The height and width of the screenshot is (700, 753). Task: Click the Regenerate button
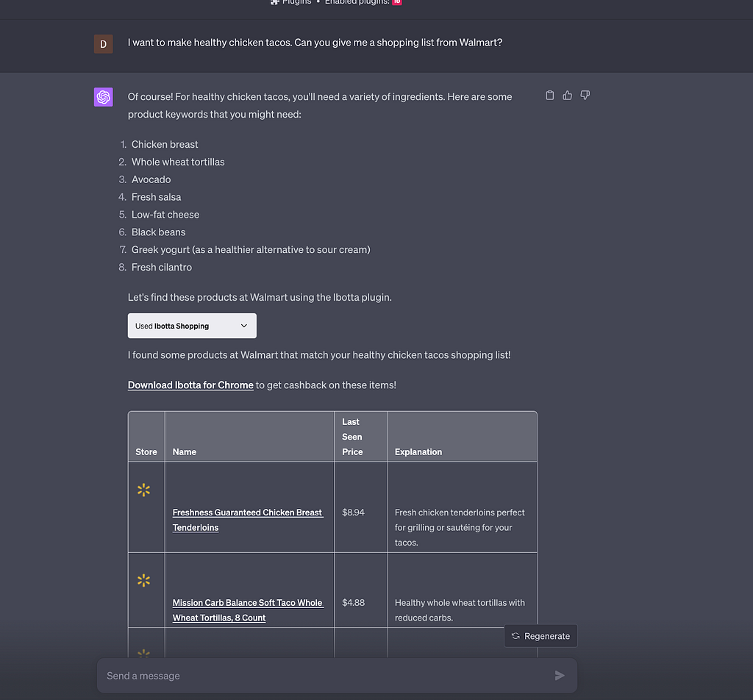(540, 636)
